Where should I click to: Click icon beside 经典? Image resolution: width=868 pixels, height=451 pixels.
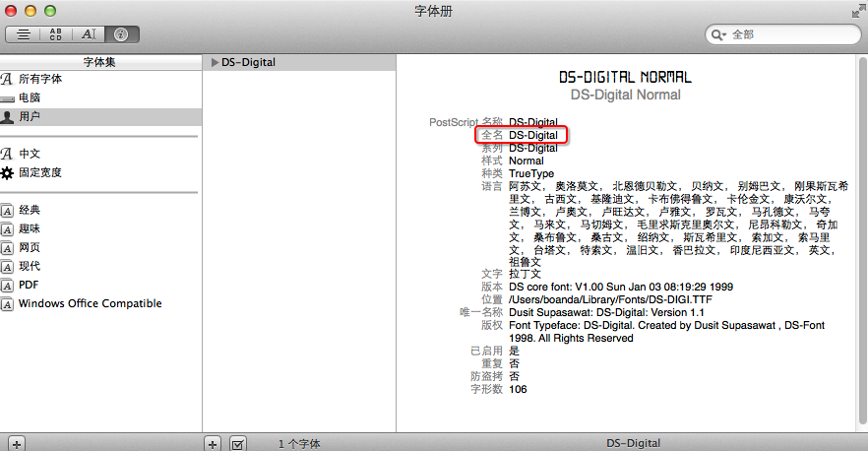tap(7, 211)
